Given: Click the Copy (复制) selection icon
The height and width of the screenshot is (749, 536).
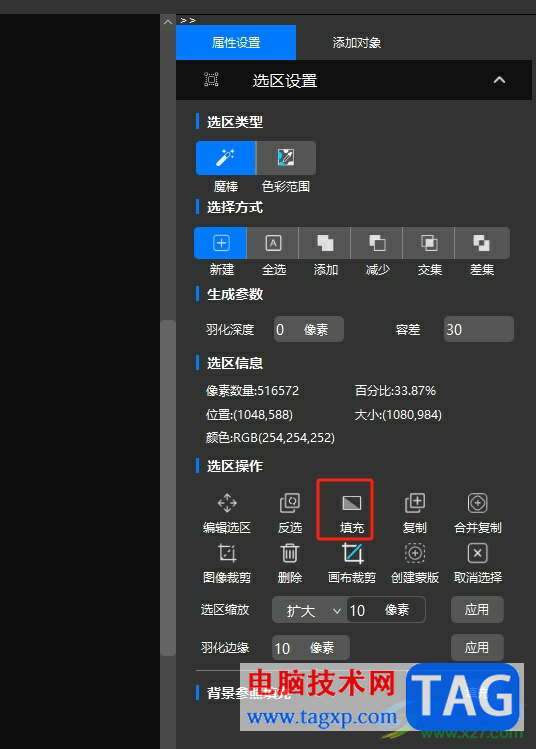Looking at the screenshot, I should [x=415, y=503].
